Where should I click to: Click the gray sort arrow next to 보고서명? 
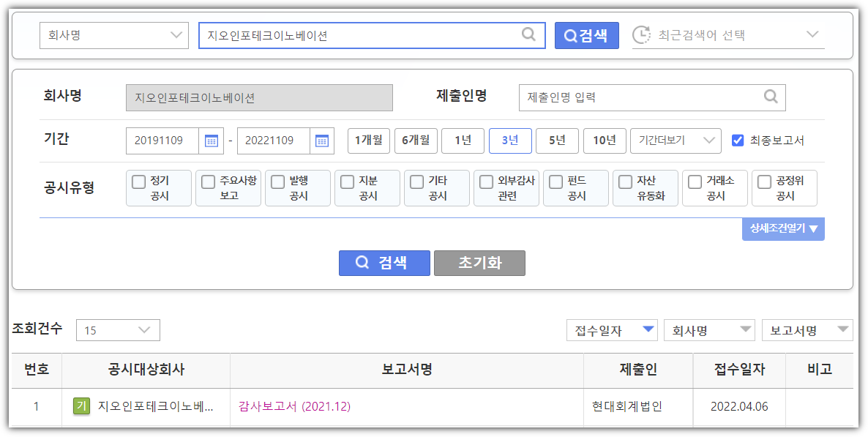[x=844, y=329]
